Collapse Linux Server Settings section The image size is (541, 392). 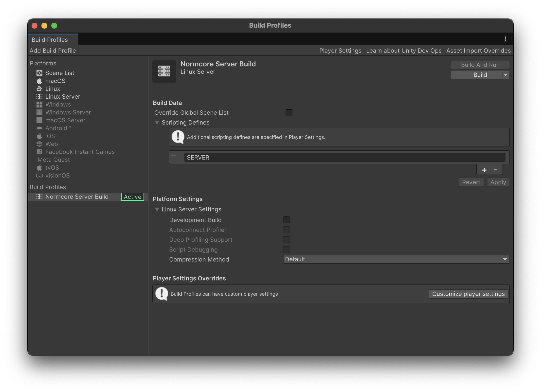[157, 209]
